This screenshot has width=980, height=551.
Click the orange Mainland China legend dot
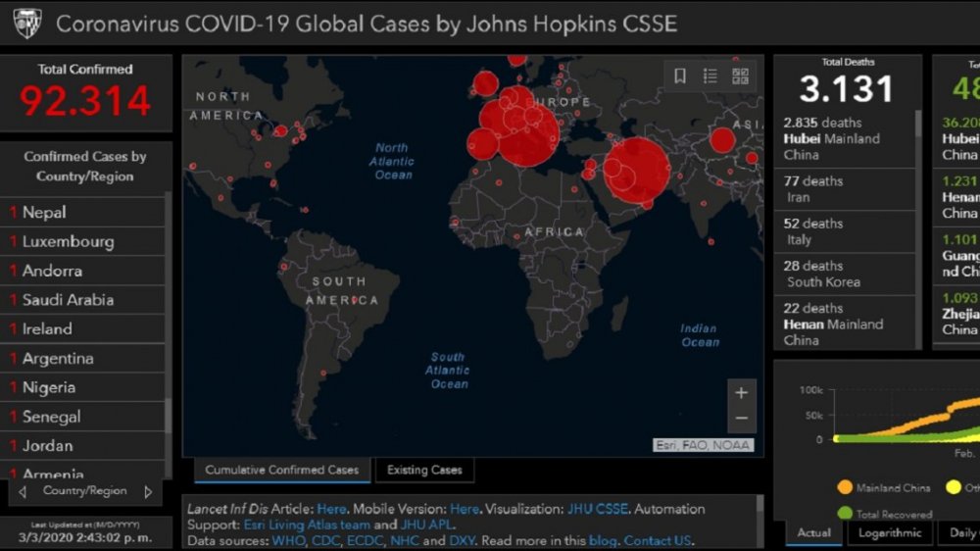(x=845, y=487)
